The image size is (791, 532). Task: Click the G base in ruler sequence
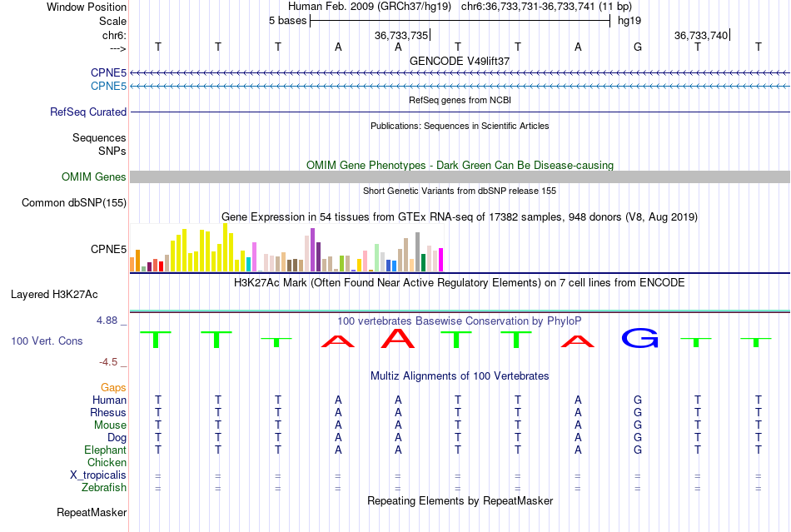click(x=638, y=47)
